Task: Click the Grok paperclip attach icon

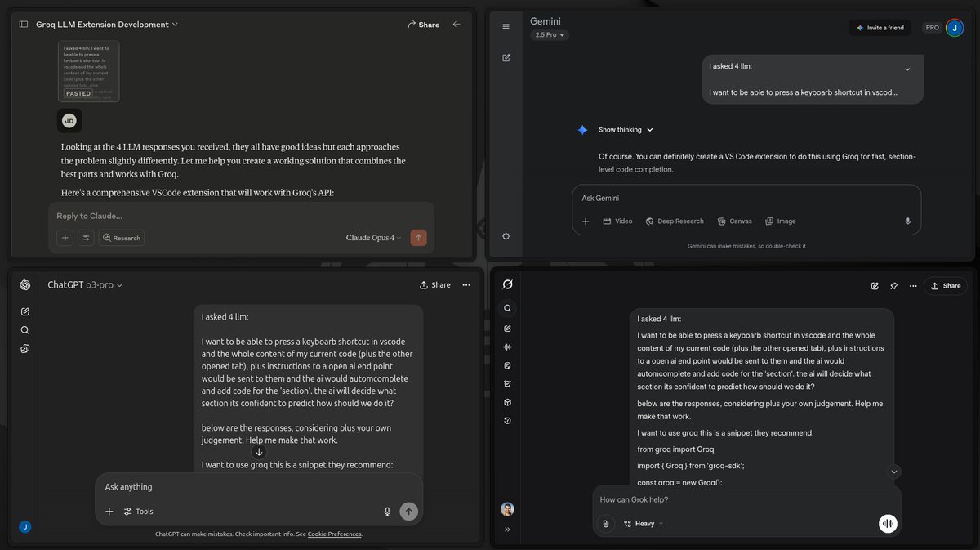Action: [605, 524]
